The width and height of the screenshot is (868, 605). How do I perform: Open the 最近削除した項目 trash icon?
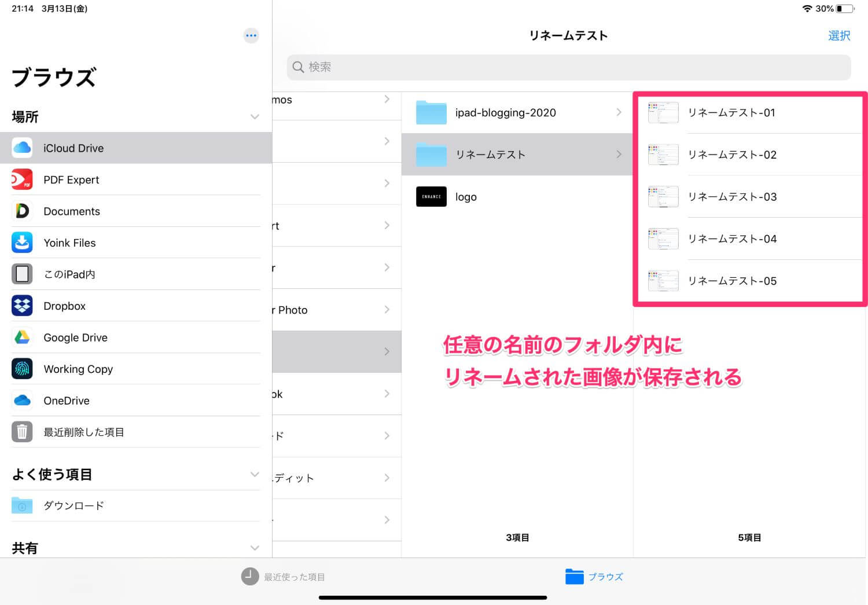click(x=22, y=432)
